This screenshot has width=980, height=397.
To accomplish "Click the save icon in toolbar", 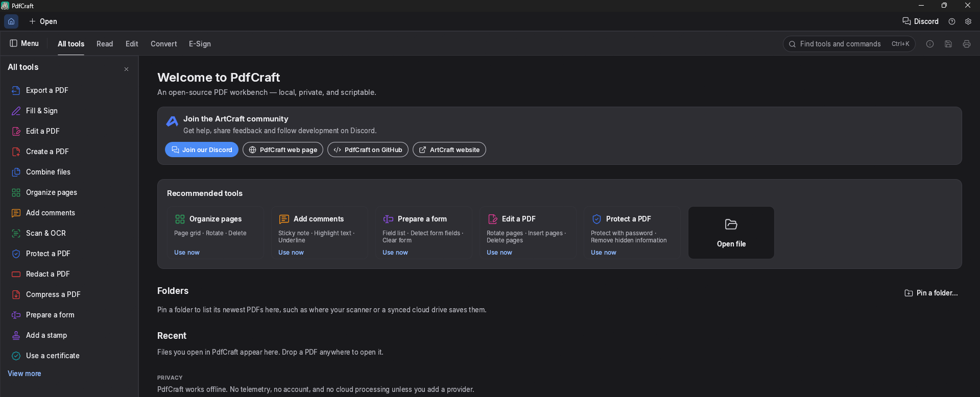I will (948, 44).
